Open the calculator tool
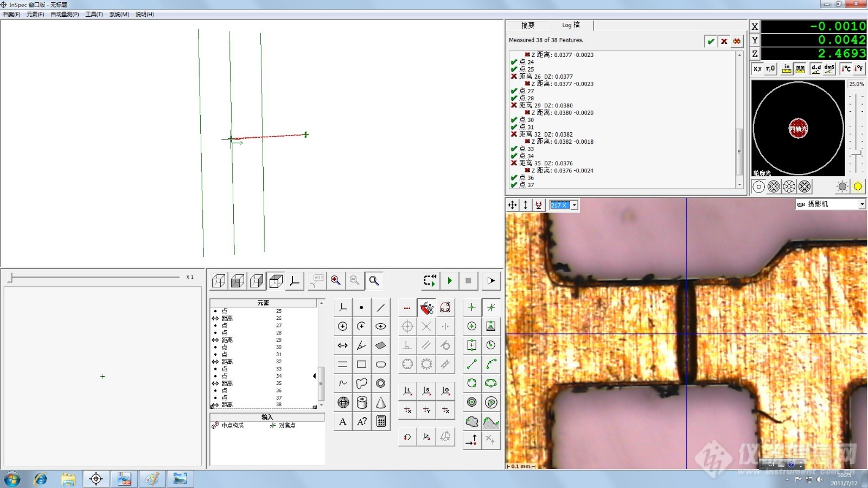Image resolution: width=868 pixels, height=488 pixels. click(x=381, y=421)
